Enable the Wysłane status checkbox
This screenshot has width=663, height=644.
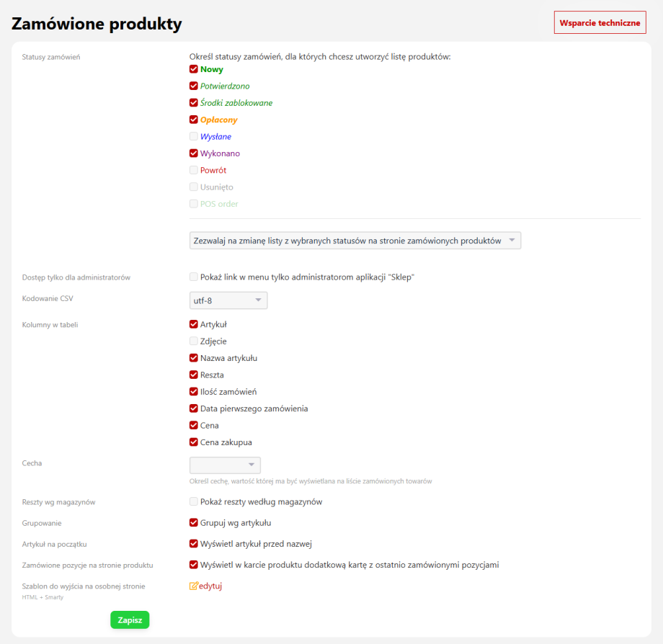pos(193,137)
